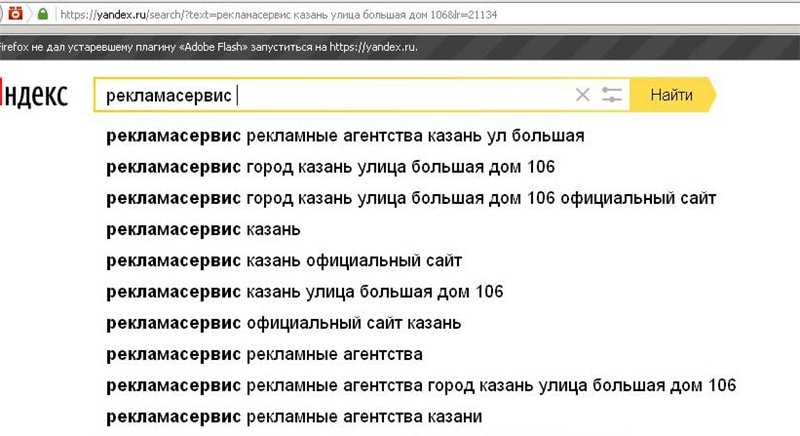Viewport: 800px width, 436px height.
Task: Choose the suggestion 'рекламасервис рекламные агентства'
Action: (264, 354)
